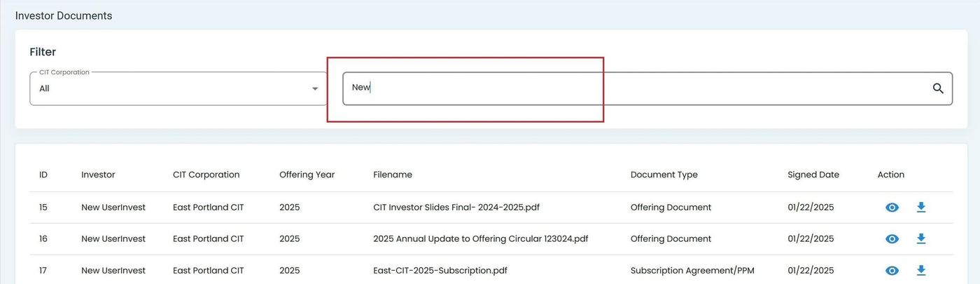The image size is (980, 284).
Task: Click the Offering Year column header
Action: [x=307, y=175]
